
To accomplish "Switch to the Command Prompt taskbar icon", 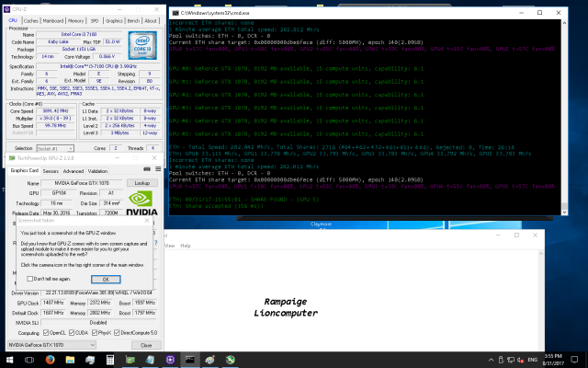I will 192,360.
